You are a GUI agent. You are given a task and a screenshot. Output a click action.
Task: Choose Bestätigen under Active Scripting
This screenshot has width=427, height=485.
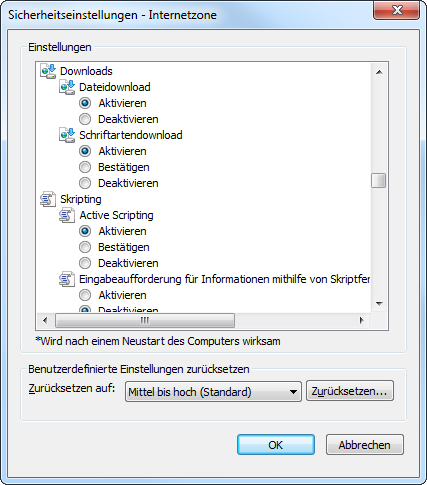[85, 247]
